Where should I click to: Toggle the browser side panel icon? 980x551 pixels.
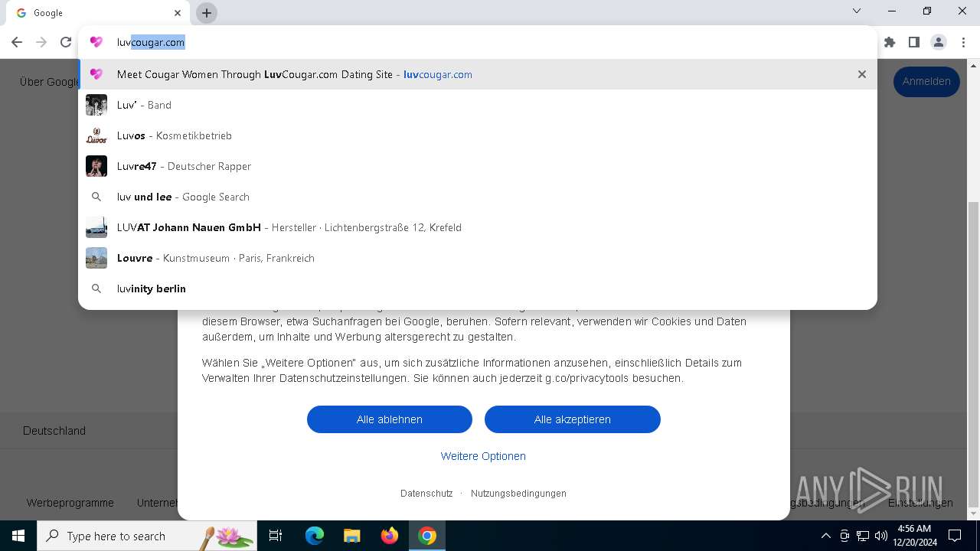coord(914,42)
